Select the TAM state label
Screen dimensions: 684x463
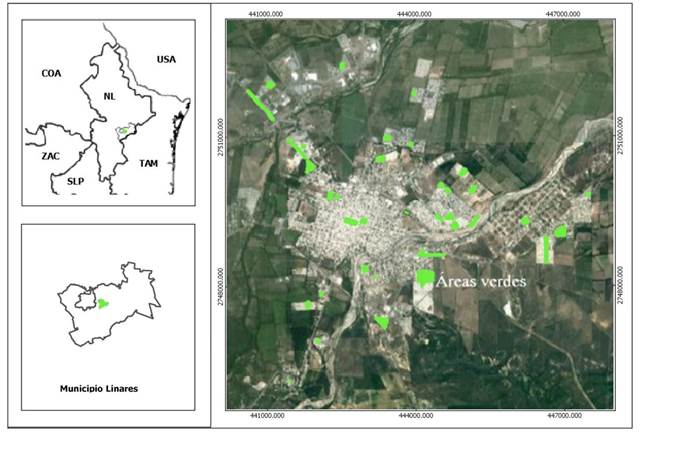(x=148, y=162)
